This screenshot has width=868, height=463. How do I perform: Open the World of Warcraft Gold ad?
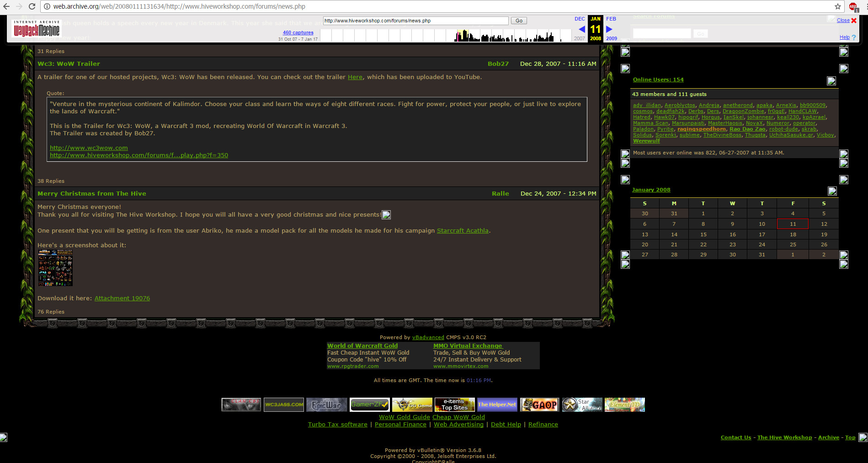coord(362,346)
